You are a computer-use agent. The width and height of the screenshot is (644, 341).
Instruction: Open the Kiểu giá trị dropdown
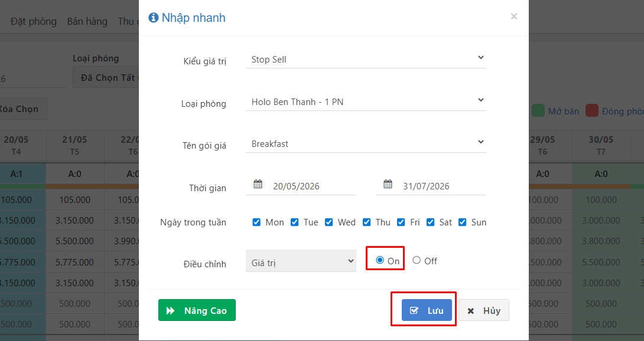(366, 59)
